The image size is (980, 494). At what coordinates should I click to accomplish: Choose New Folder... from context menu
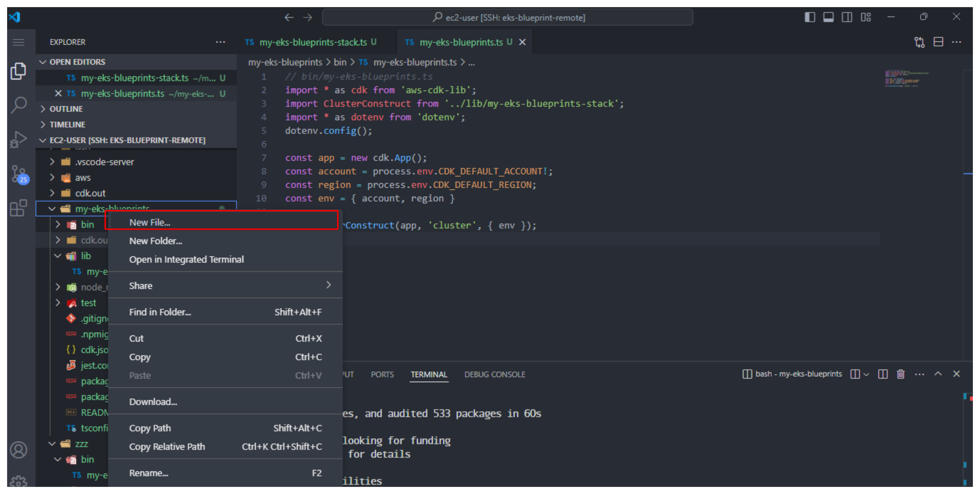[225, 241]
